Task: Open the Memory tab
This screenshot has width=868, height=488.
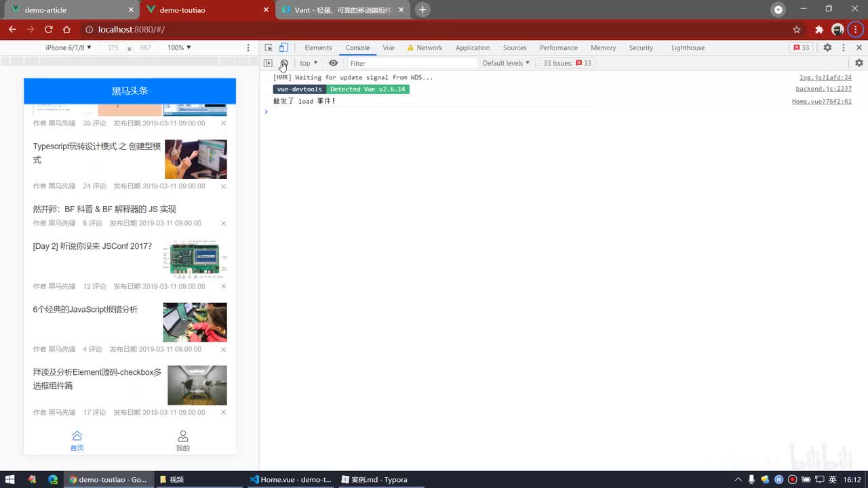Action: [x=603, y=47]
